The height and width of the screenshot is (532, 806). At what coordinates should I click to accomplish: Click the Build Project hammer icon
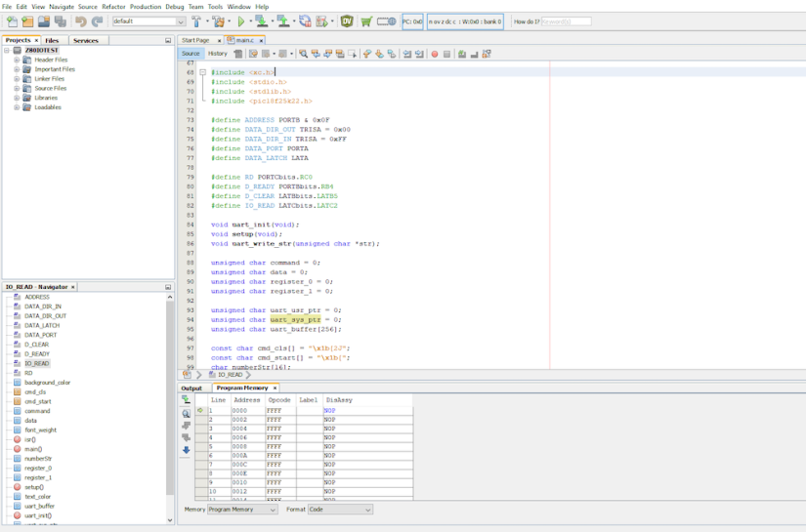point(197,20)
